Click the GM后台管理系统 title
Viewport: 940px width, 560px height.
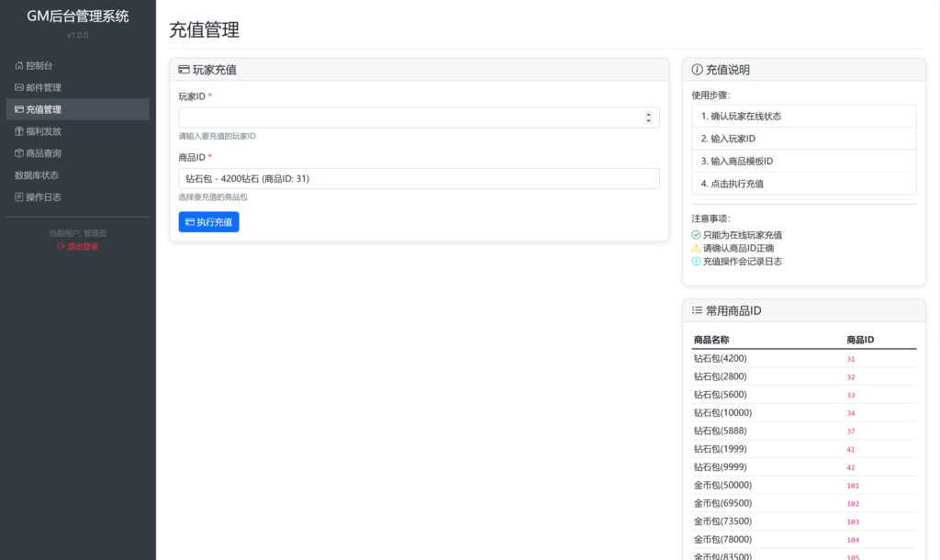pos(78,17)
